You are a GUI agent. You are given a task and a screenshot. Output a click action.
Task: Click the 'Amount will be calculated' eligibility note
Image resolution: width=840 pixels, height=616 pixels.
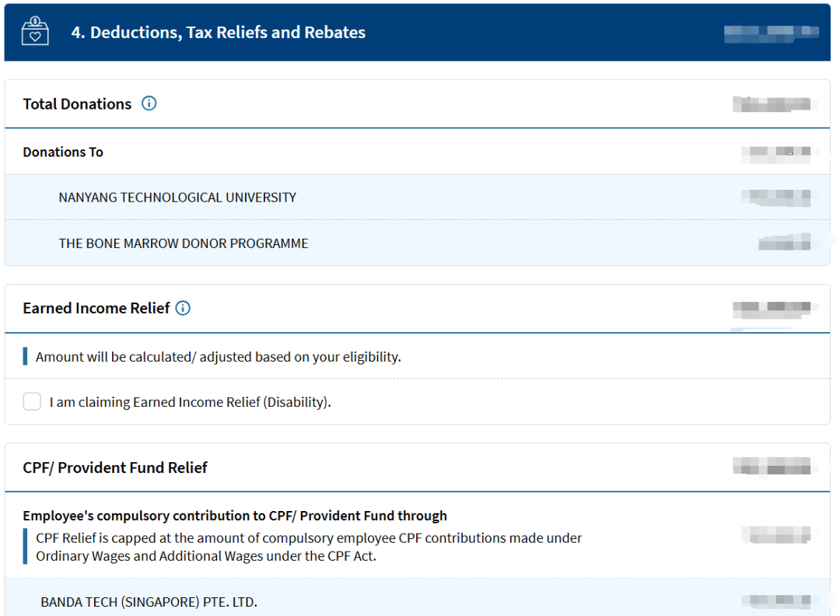pyautogui.click(x=218, y=357)
